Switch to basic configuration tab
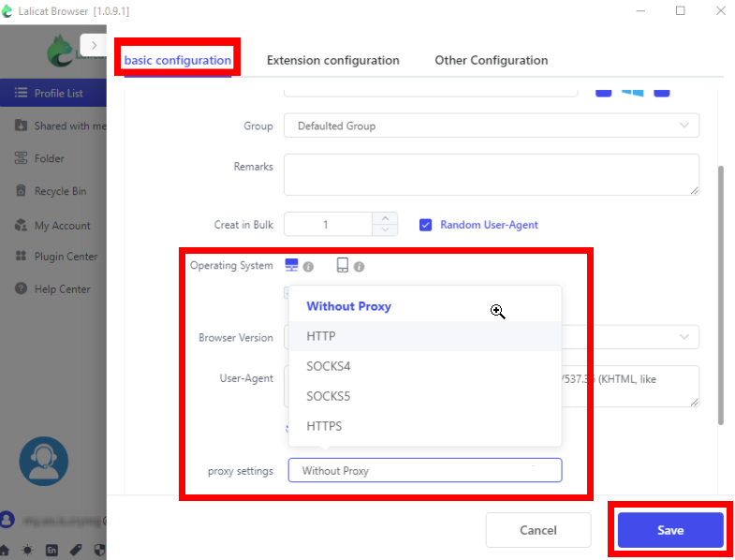 [178, 61]
